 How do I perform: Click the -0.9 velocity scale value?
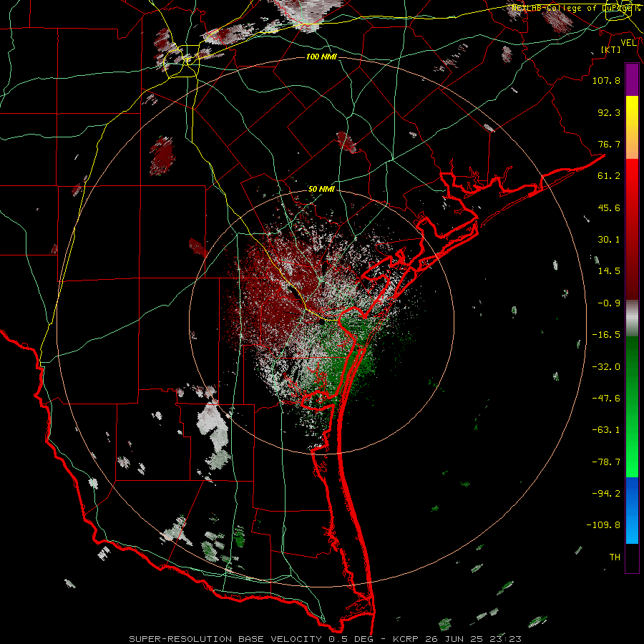click(x=609, y=303)
